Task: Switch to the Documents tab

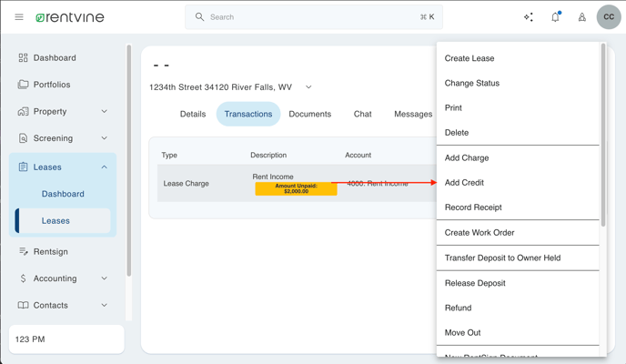Action: (x=309, y=115)
